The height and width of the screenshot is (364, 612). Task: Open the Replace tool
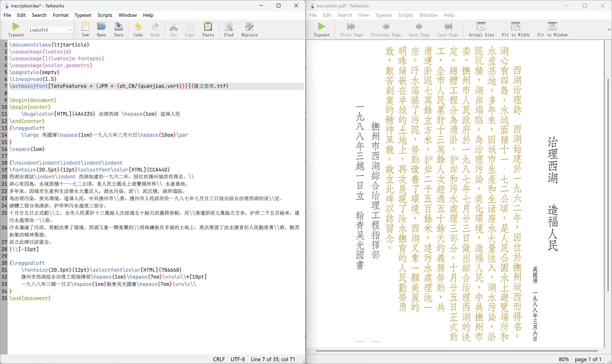coord(249,30)
